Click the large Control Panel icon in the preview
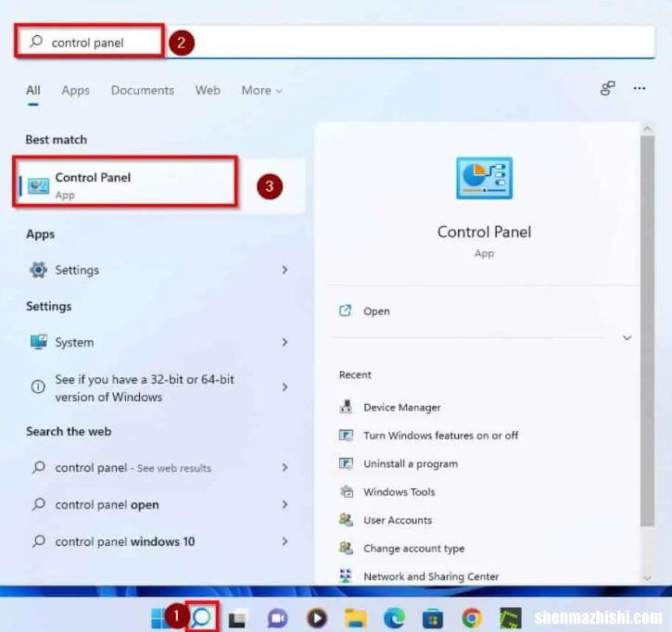The height and width of the screenshot is (632, 672). (484, 178)
